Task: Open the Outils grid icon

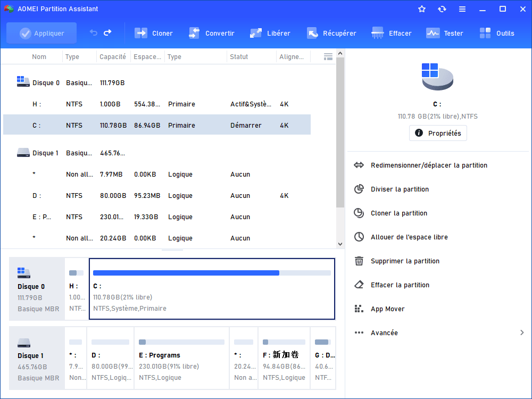Action: 485,33
